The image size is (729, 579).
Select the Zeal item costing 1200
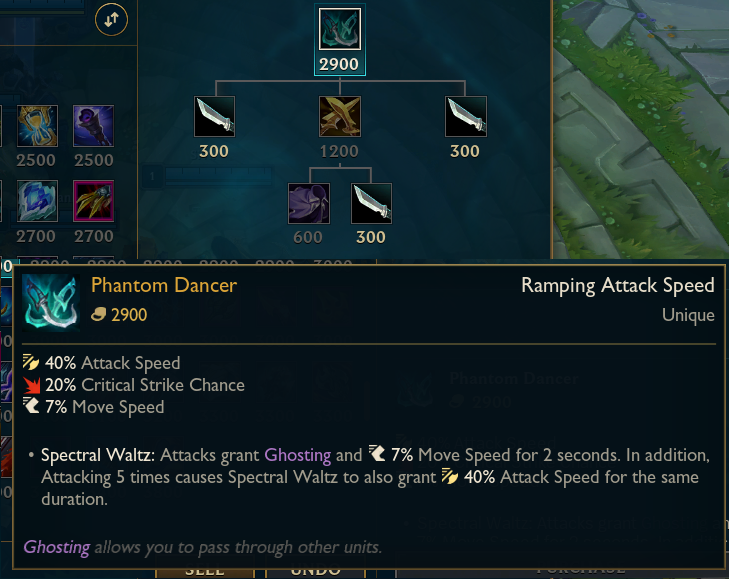pyautogui.click(x=339, y=116)
